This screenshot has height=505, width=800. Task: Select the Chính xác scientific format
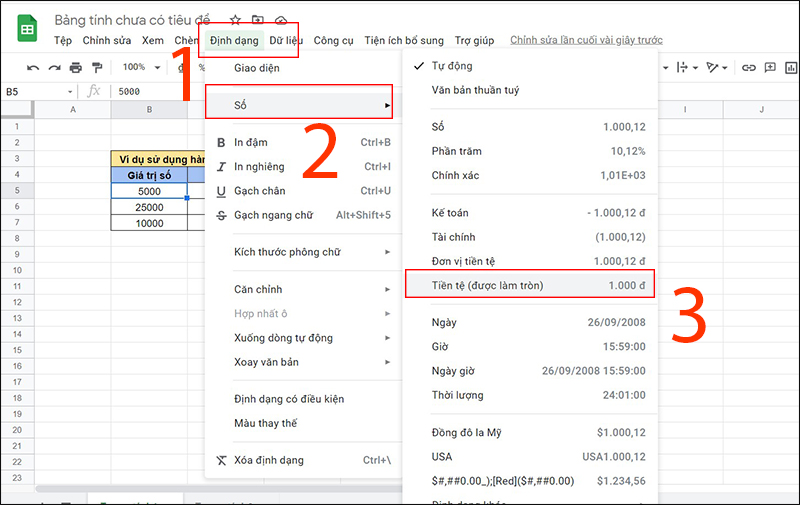[530, 175]
